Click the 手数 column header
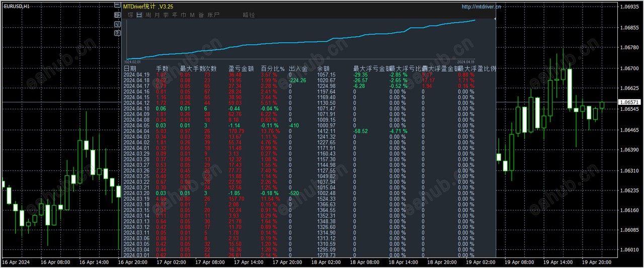Viewport: 644px width, 268px height. (x=162, y=69)
